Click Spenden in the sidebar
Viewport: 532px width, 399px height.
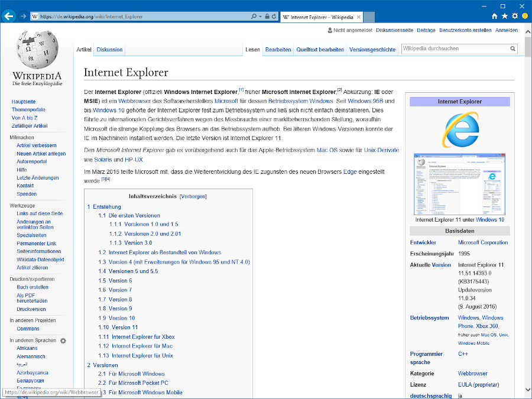click(x=27, y=194)
